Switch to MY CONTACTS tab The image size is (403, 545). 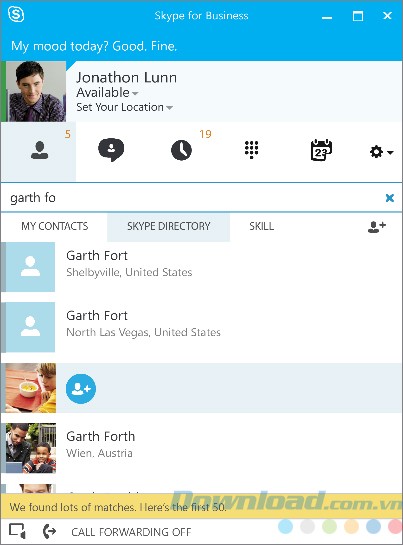[55, 226]
